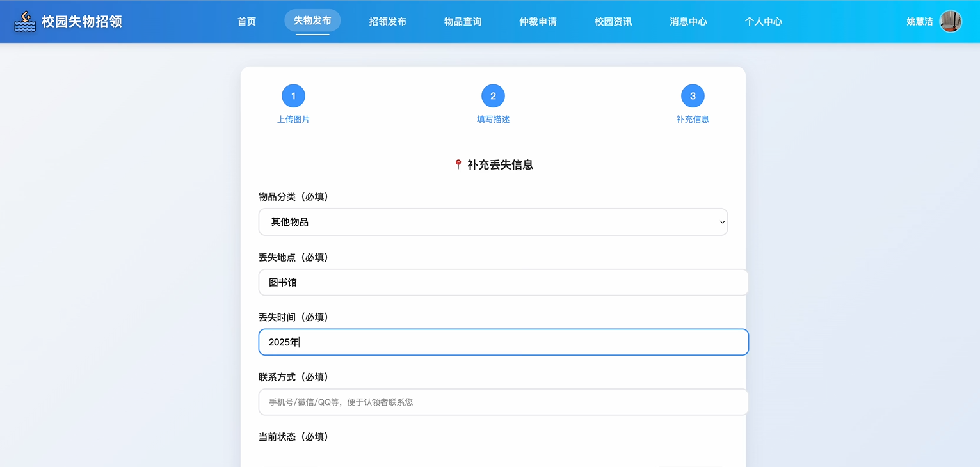Click step 2 circle for 填写描述
The image size is (980, 467).
(x=493, y=95)
